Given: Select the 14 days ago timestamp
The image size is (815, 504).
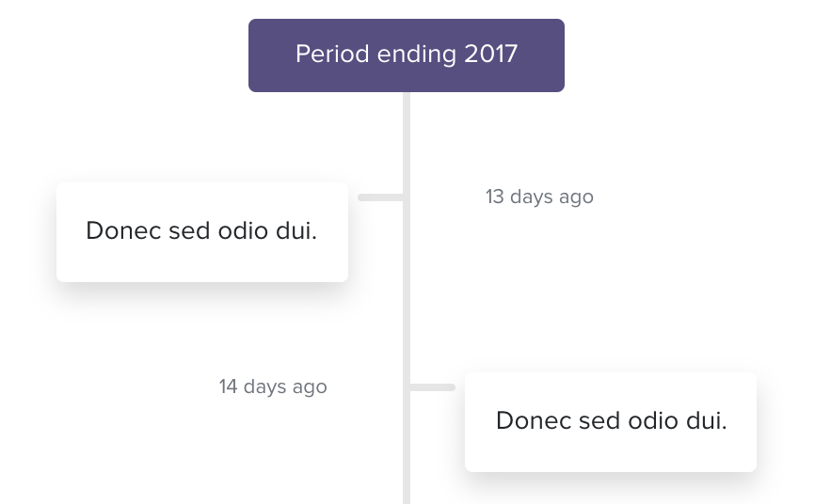Looking at the screenshot, I should point(273,386).
